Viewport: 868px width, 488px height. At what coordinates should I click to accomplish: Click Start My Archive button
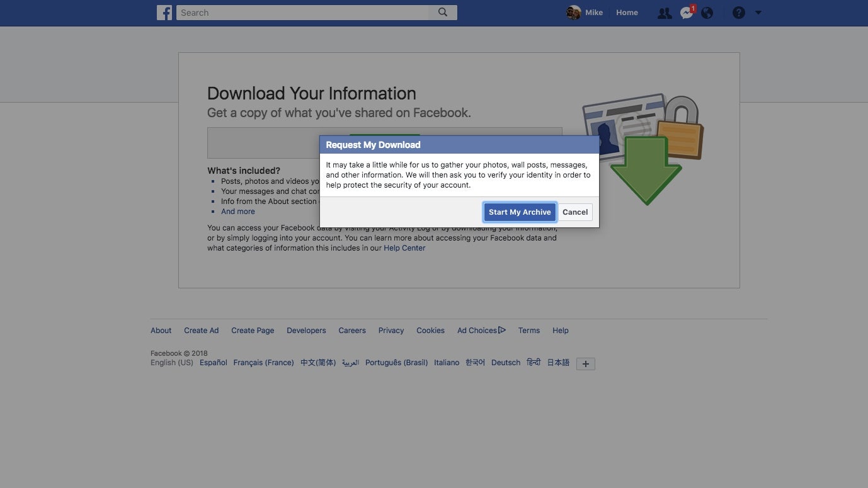[520, 212]
